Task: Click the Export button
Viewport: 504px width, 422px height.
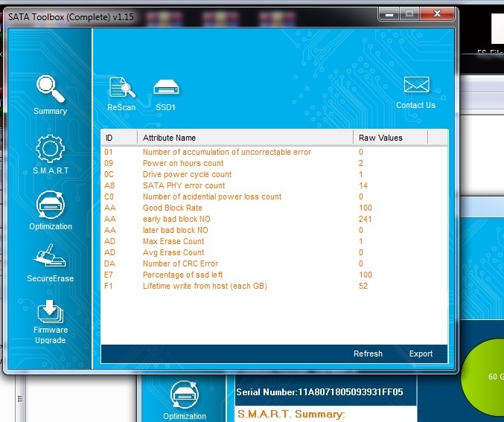Action: [x=421, y=354]
